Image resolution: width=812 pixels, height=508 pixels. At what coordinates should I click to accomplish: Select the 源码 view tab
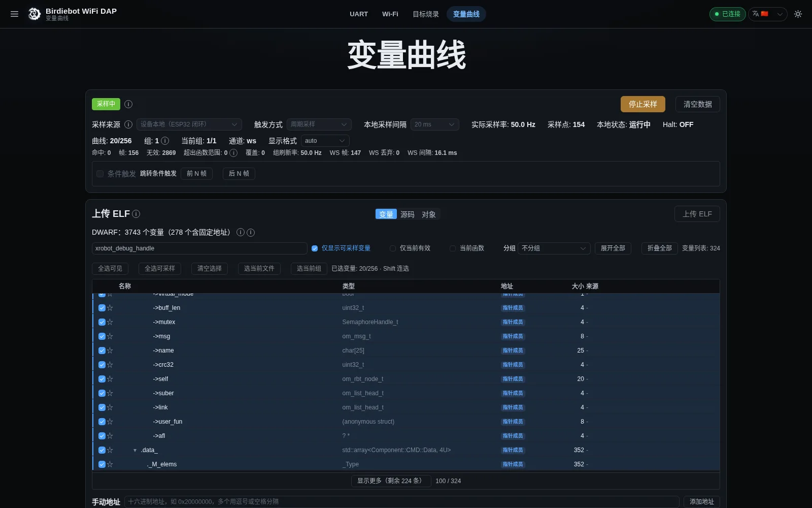click(x=408, y=215)
